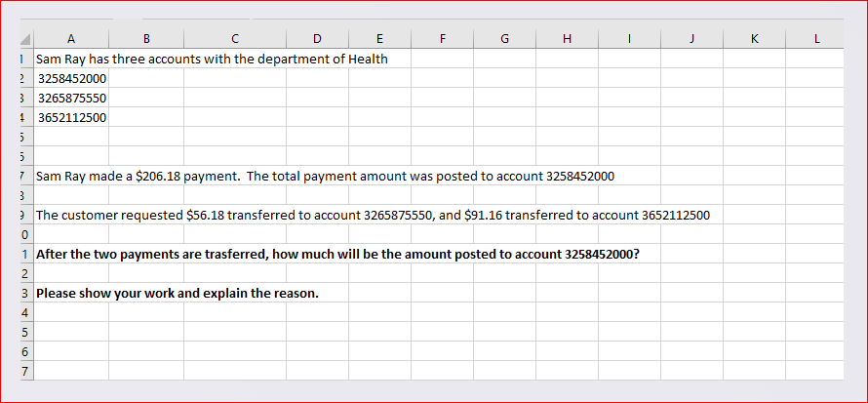Select column B header
The height and width of the screenshot is (403, 868).
(146, 39)
